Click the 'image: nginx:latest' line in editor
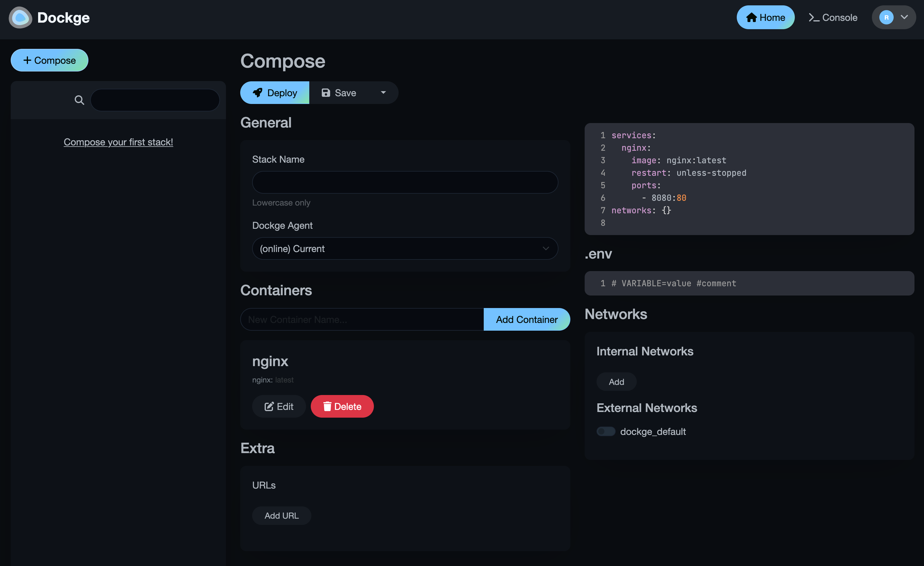 point(679,160)
